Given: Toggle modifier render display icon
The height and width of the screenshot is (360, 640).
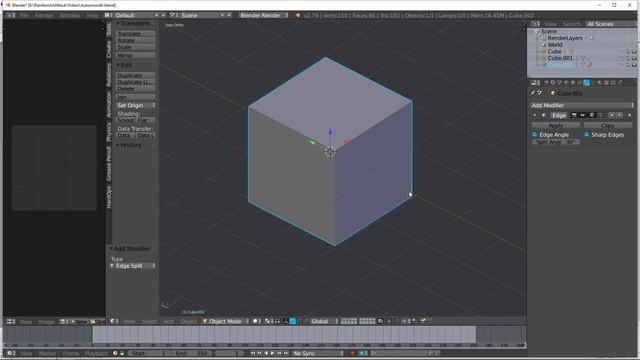Looking at the screenshot, I should click(574, 116).
